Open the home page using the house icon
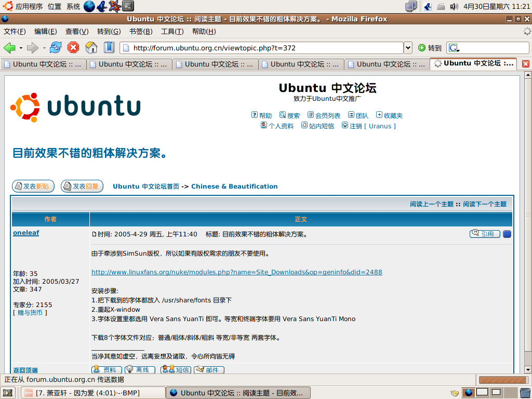This screenshot has width=532, height=399. (x=91, y=47)
